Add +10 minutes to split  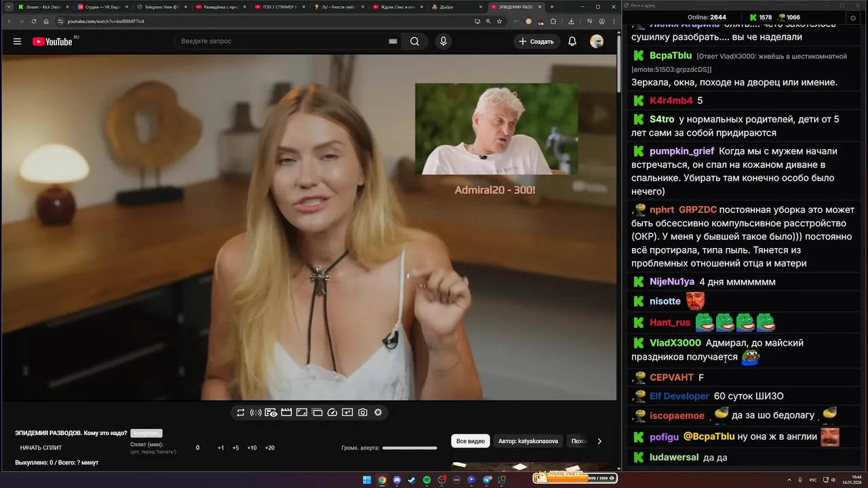[252, 448]
